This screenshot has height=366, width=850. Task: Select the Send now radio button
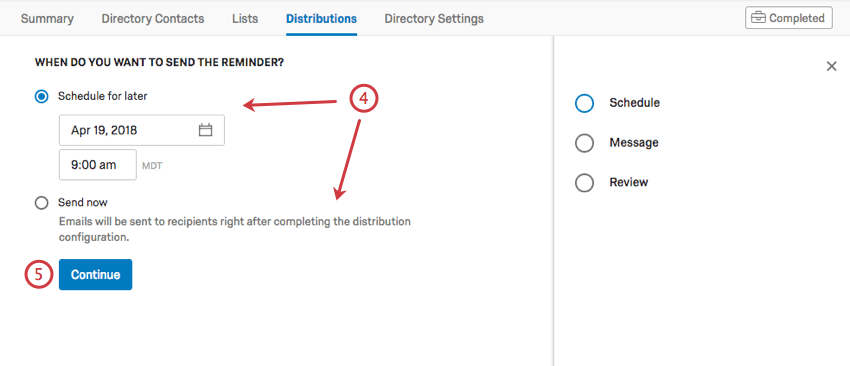tap(42, 203)
